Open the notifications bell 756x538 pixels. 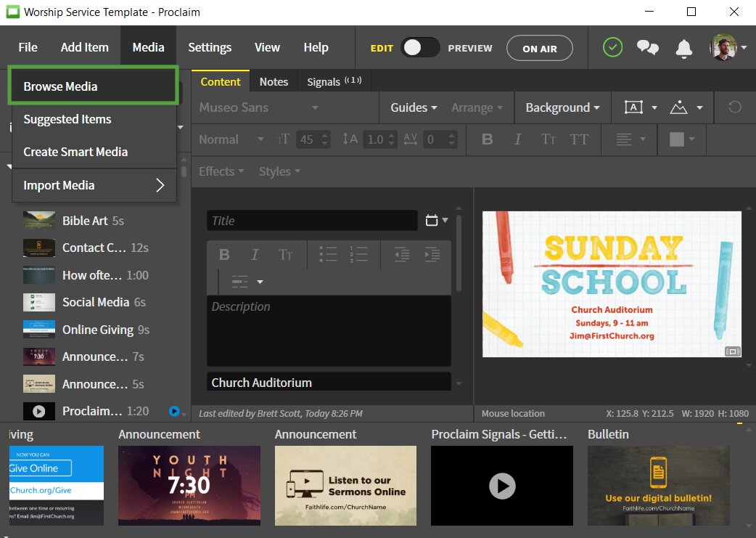pos(683,48)
